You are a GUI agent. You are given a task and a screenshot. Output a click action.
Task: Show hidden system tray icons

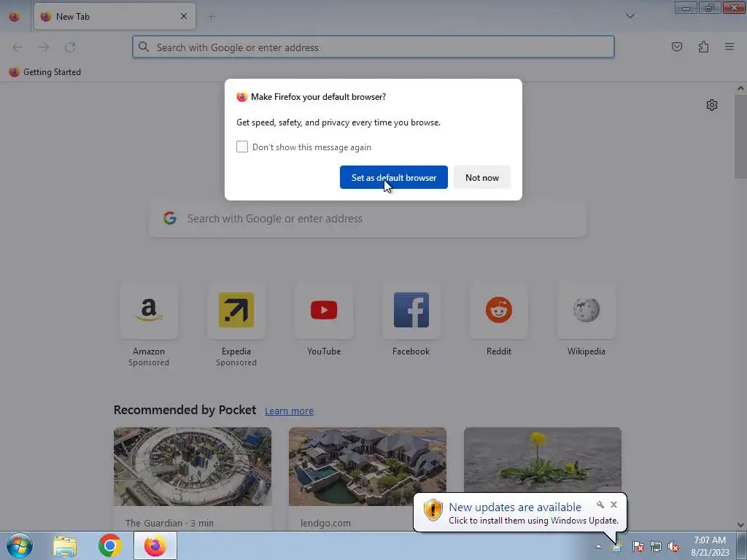pos(598,547)
